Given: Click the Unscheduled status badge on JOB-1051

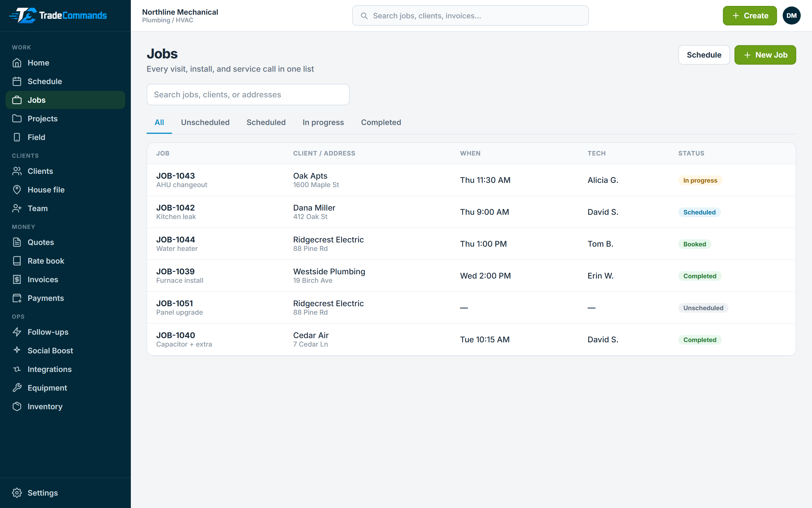Looking at the screenshot, I should pos(703,308).
